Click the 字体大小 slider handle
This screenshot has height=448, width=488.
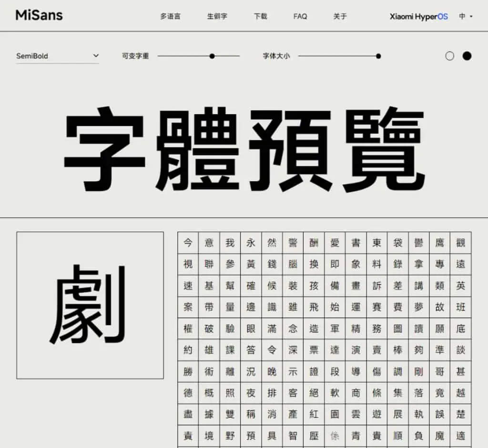click(378, 56)
